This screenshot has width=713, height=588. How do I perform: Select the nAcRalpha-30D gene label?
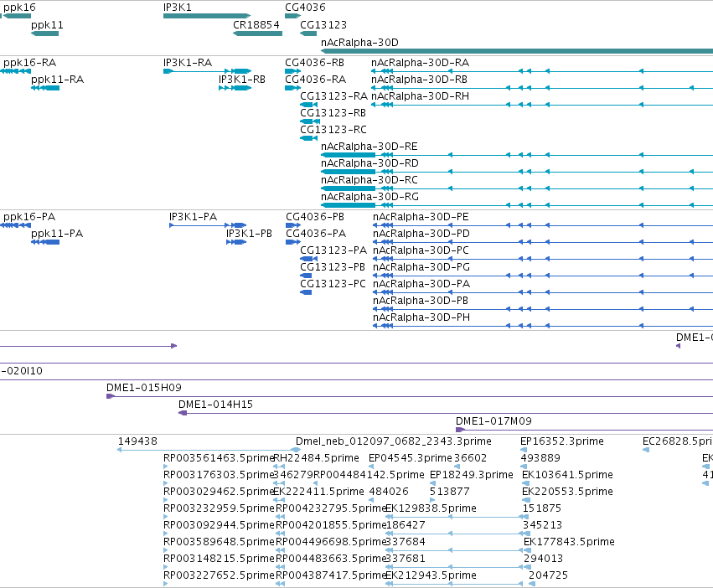point(359,42)
